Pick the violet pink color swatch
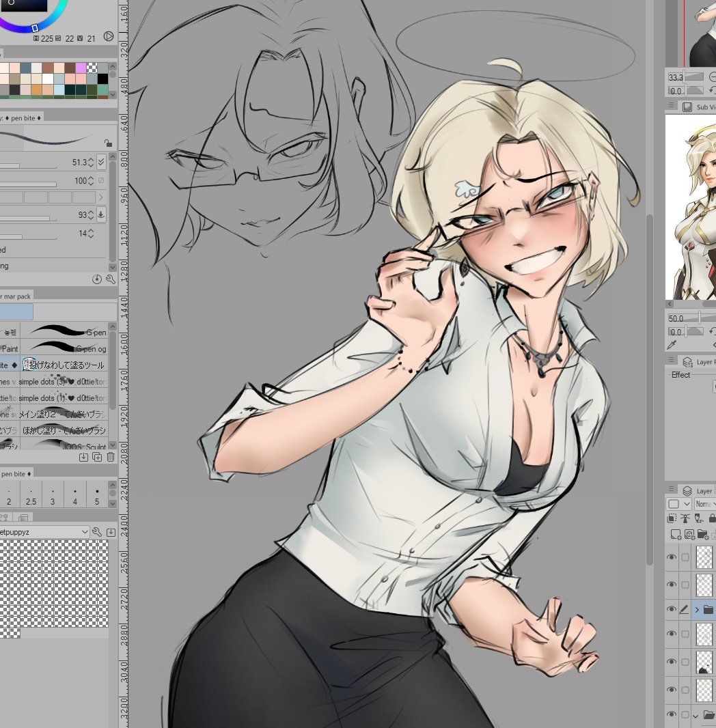The width and height of the screenshot is (716, 728). tap(81, 68)
